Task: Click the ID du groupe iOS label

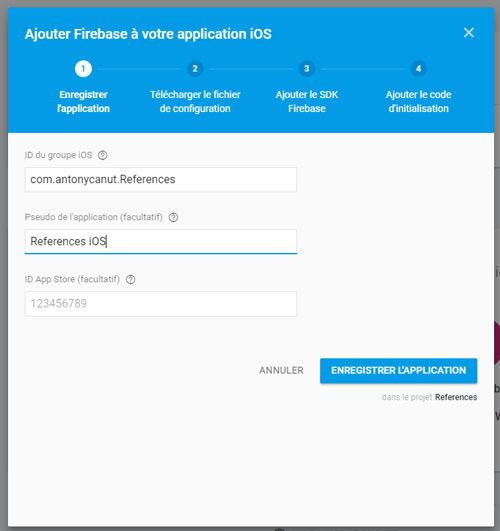Action: coord(58,155)
